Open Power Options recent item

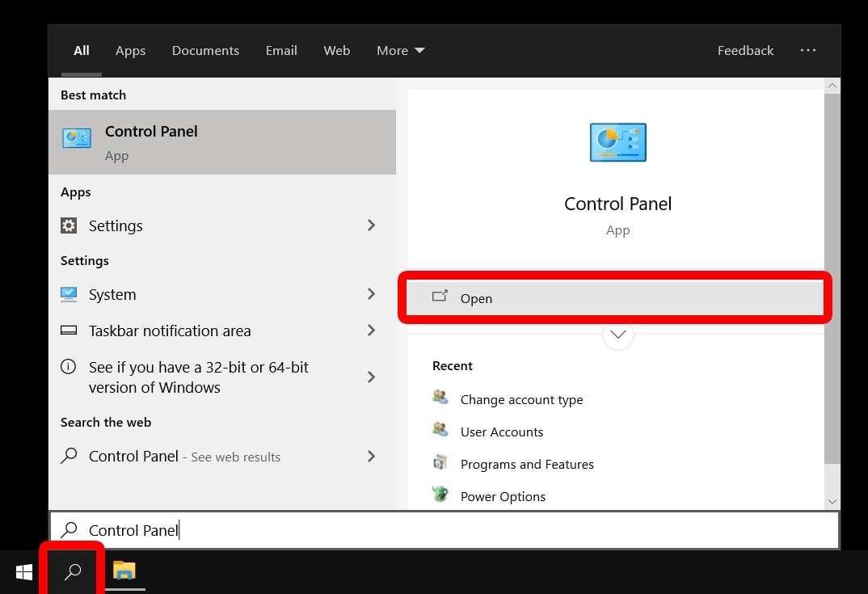click(x=503, y=496)
